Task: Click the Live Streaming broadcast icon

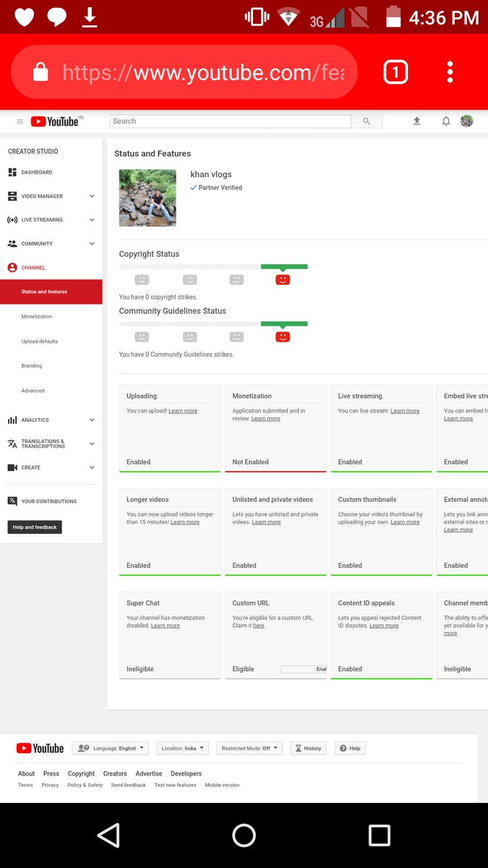Action: 12,220
